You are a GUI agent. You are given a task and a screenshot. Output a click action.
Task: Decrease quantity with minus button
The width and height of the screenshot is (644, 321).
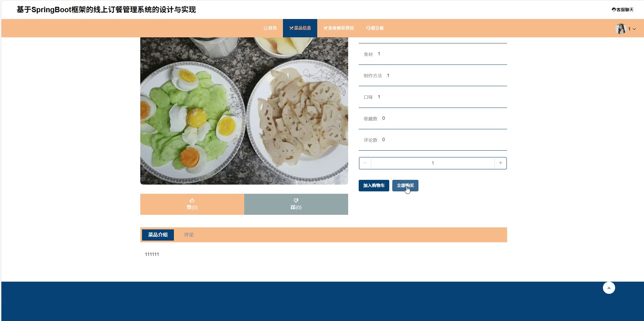[365, 163]
